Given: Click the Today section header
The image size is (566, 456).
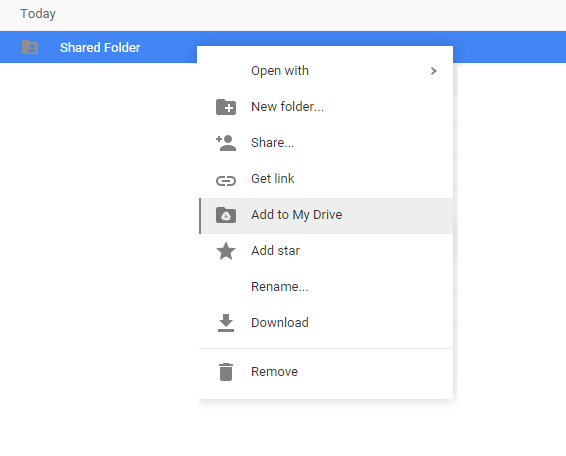Looking at the screenshot, I should tap(38, 14).
